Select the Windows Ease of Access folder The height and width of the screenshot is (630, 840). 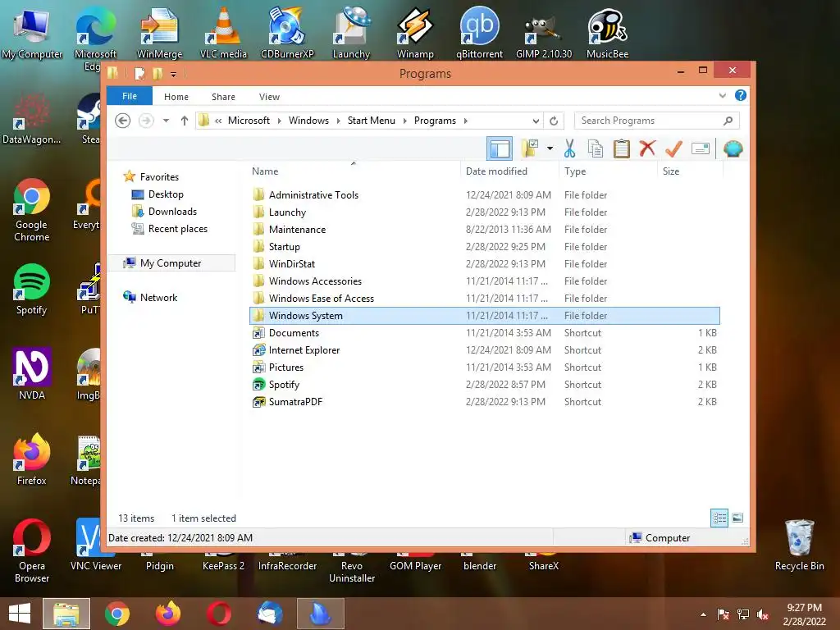[x=321, y=299]
